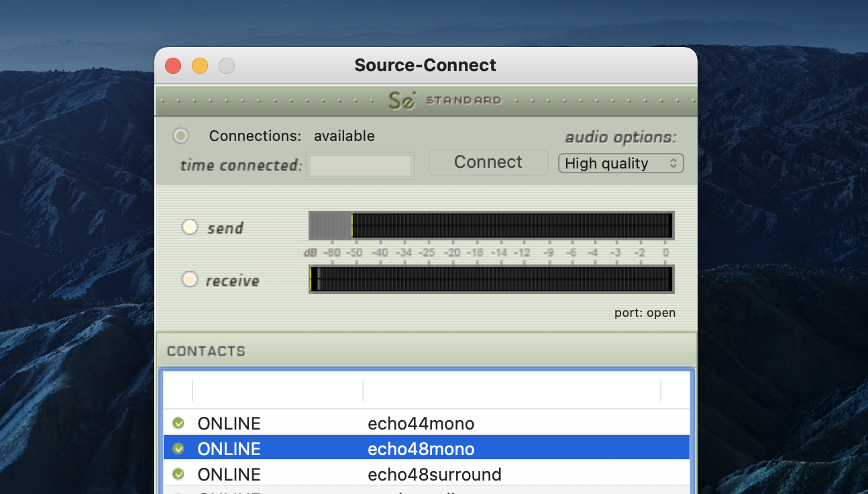Image resolution: width=868 pixels, height=494 pixels.
Task: Click the time connected field
Action: pos(360,166)
